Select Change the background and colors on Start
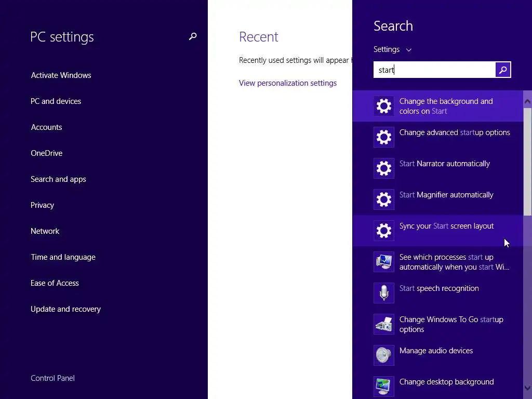Viewport: 532px width, 399px height. tap(437, 106)
